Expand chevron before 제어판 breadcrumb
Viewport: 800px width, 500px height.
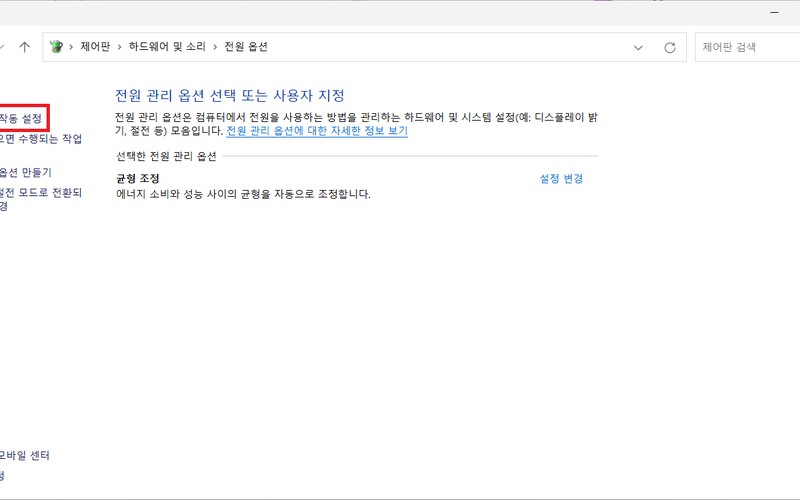click(x=71, y=47)
